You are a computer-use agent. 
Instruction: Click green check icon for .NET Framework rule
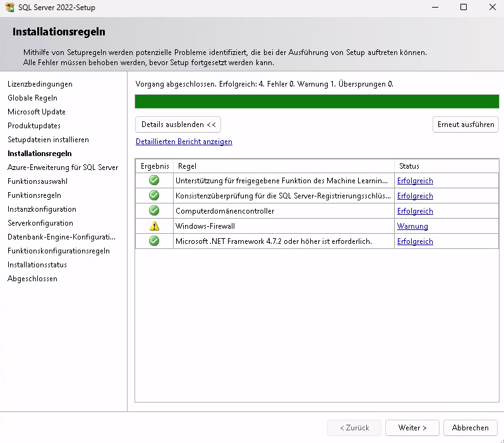point(154,241)
